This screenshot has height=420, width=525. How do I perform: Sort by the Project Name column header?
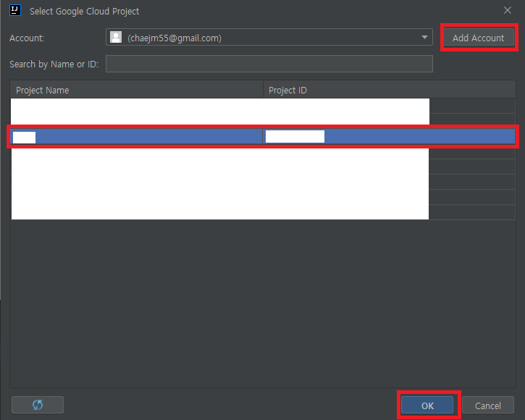tap(137, 90)
